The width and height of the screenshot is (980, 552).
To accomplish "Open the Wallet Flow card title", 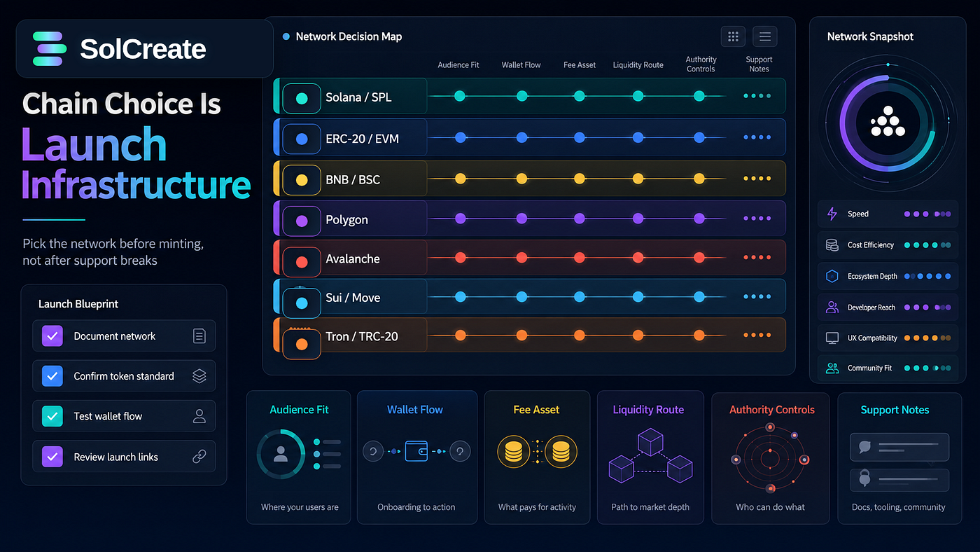I will pos(415,410).
